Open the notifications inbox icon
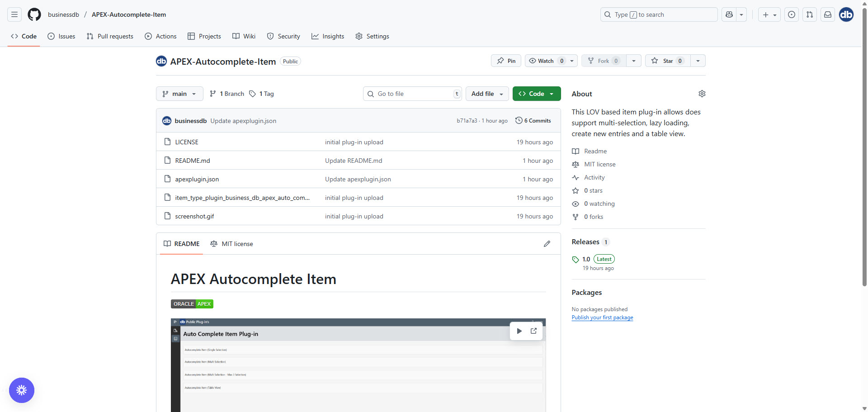 click(828, 14)
